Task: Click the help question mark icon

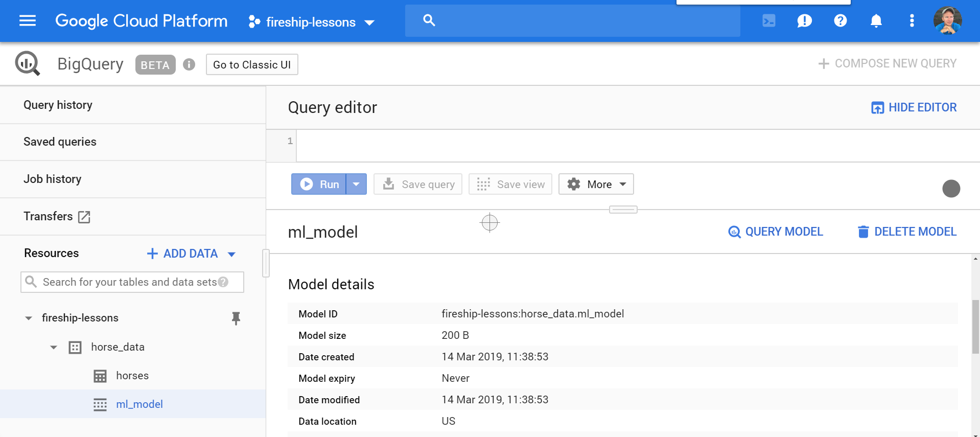Action: 840,21
